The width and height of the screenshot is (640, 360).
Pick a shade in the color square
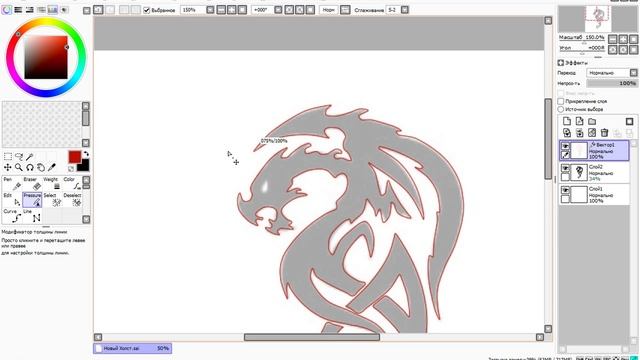click(46, 57)
